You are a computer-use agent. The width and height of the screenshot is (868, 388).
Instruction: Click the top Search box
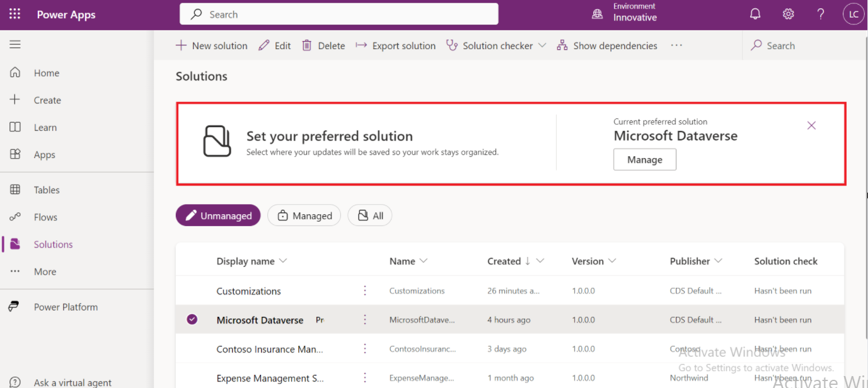(x=339, y=14)
